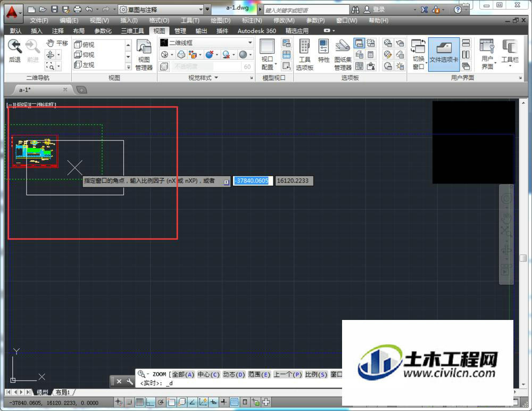Switch to the 布局1 layout tab

(x=63, y=392)
